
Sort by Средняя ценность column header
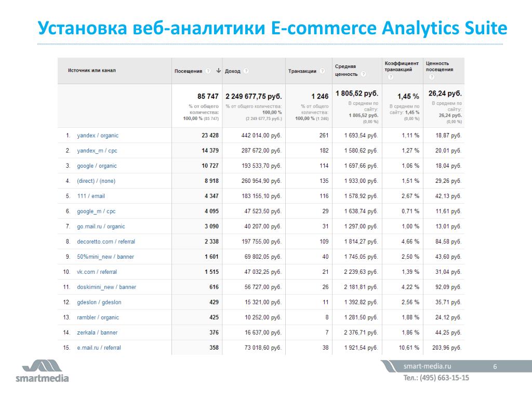pos(346,70)
